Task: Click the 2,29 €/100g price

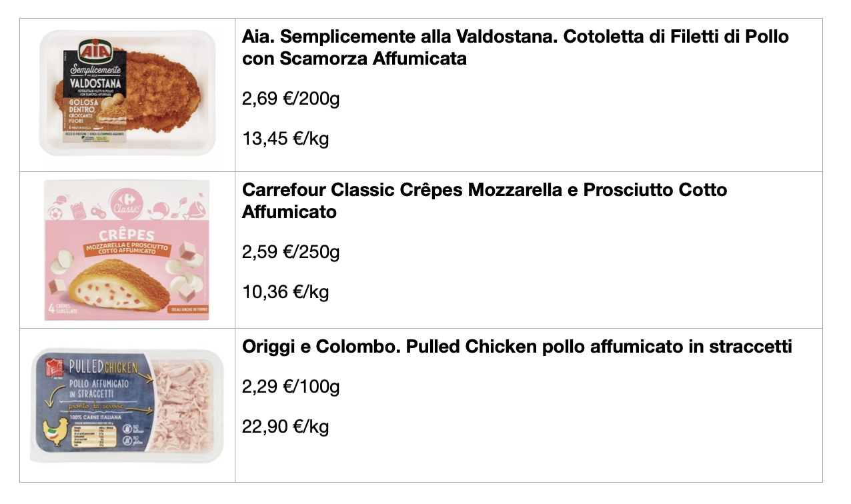Action: [291, 387]
